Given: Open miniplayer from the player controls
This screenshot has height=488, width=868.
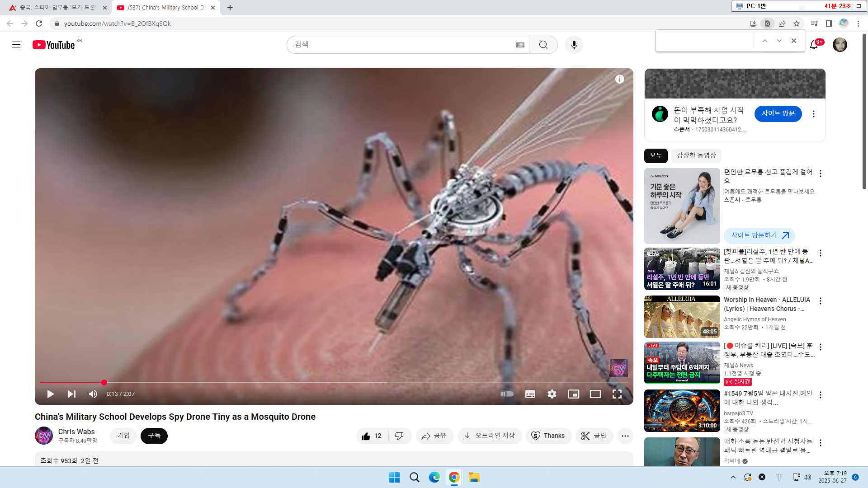Looking at the screenshot, I should tap(573, 394).
